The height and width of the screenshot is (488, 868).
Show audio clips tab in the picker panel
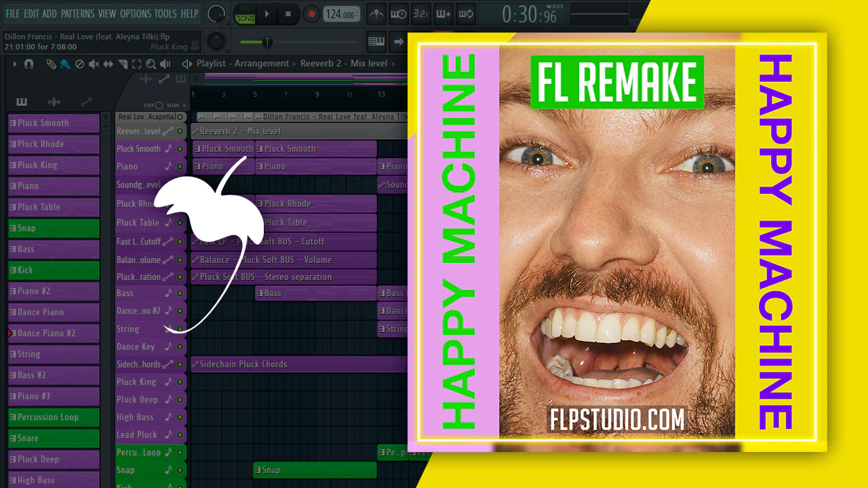[x=54, y=102]
